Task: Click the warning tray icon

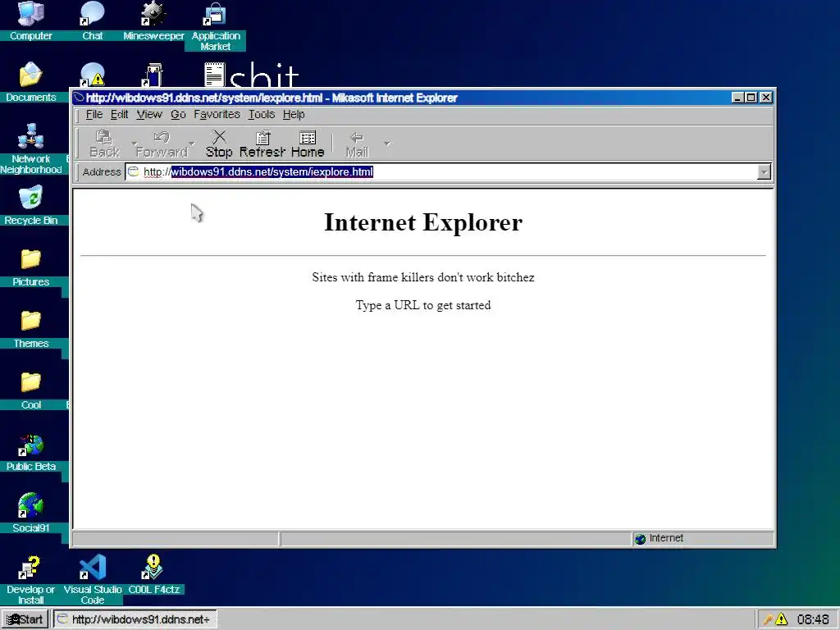Action: 782,619
